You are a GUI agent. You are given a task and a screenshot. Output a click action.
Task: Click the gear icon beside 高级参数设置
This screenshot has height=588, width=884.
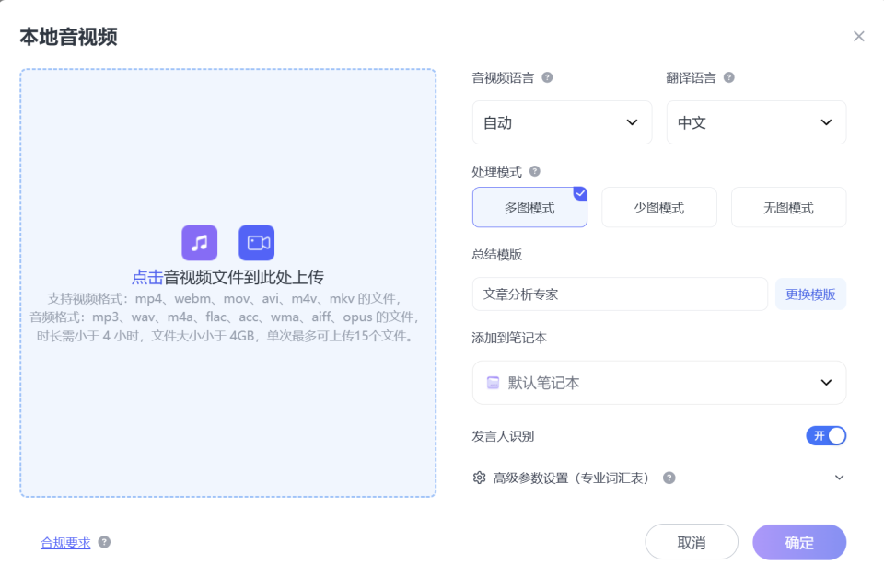(x=480, y=478)
